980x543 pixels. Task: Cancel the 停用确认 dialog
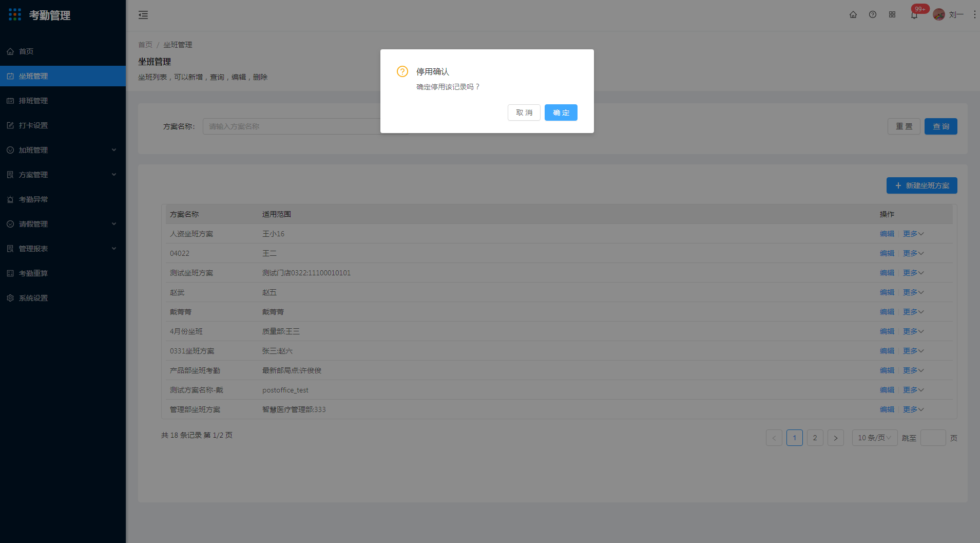(x=524, y=113)
